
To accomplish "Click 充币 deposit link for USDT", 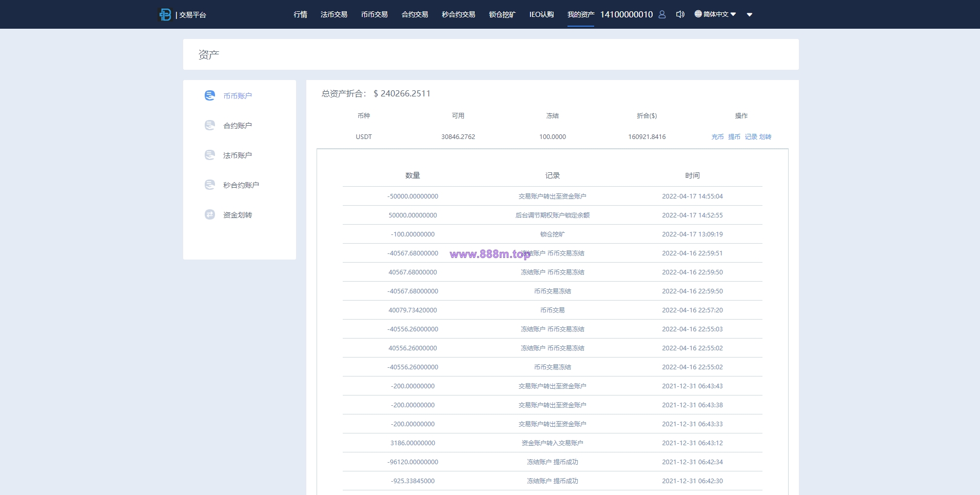I will point(717,137).
